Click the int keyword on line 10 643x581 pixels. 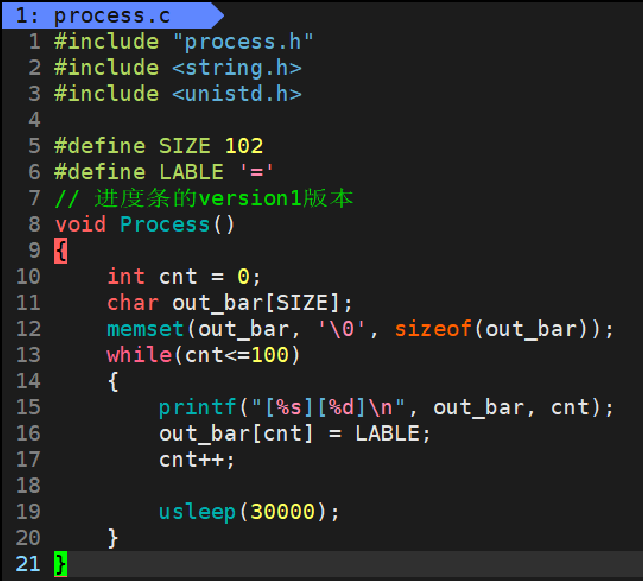[126, 276]
